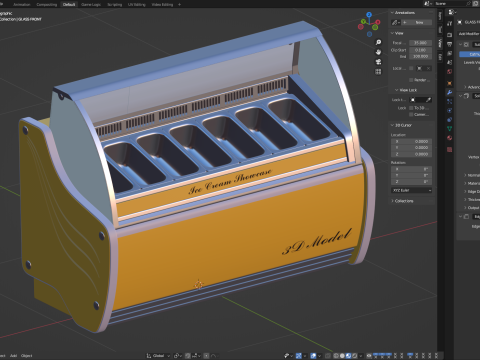Click the 3D Cursor Location X field
This screenshot has width=480, height=360.
pyautogui.click(x=411, y=141)
